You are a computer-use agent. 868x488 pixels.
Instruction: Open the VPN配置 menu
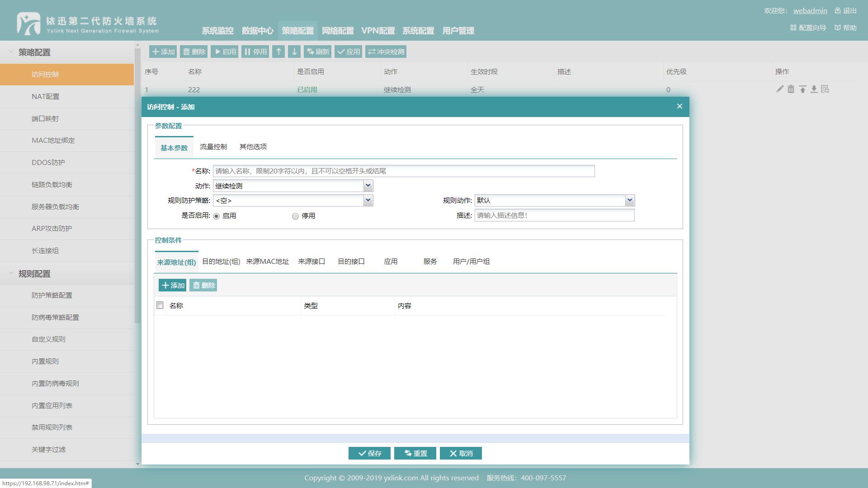[378, 31]
